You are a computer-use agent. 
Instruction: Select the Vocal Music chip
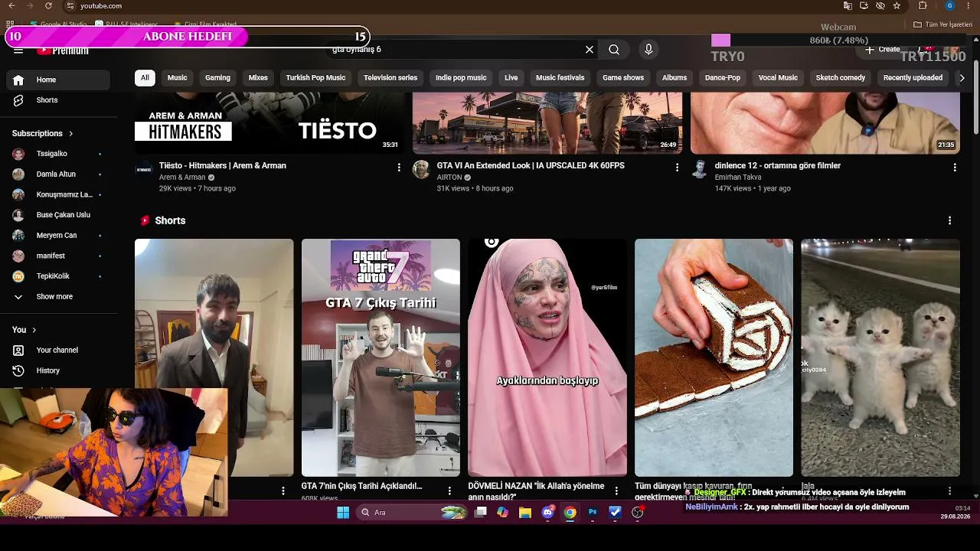point(778,78)
